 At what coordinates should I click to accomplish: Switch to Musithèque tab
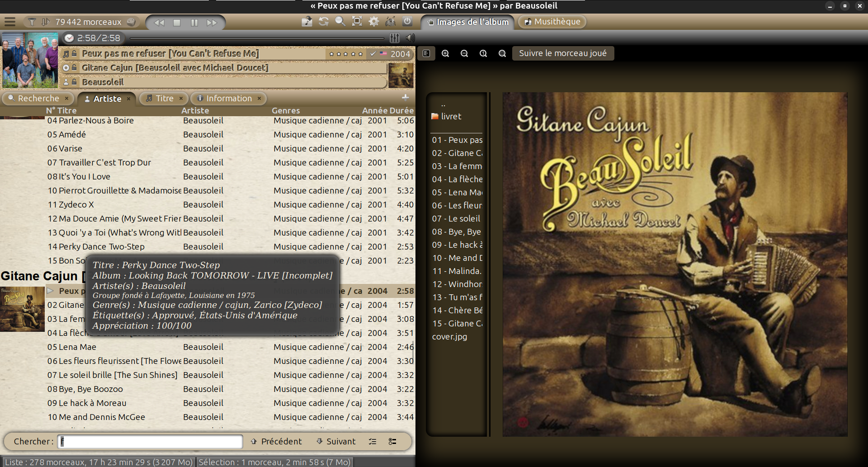[552, 22]
